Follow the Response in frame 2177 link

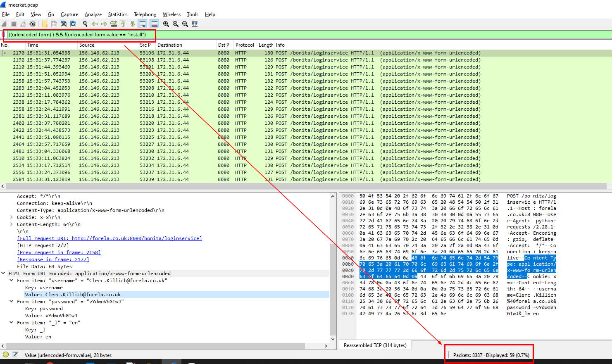click(x=53, y=259)
